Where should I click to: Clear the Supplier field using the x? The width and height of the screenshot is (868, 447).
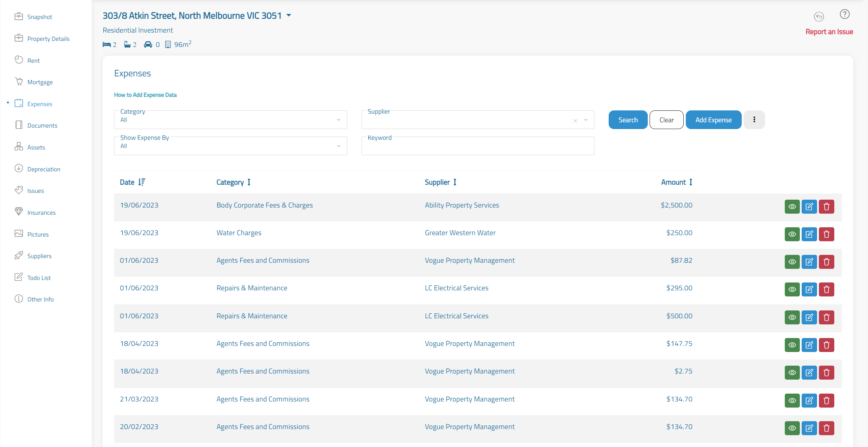tap(575, 121)
